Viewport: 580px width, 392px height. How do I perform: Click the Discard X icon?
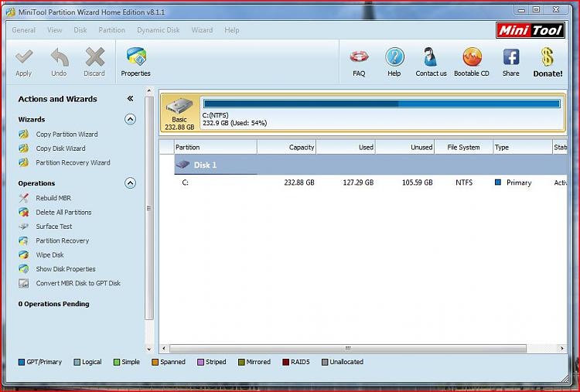(94, 57)
